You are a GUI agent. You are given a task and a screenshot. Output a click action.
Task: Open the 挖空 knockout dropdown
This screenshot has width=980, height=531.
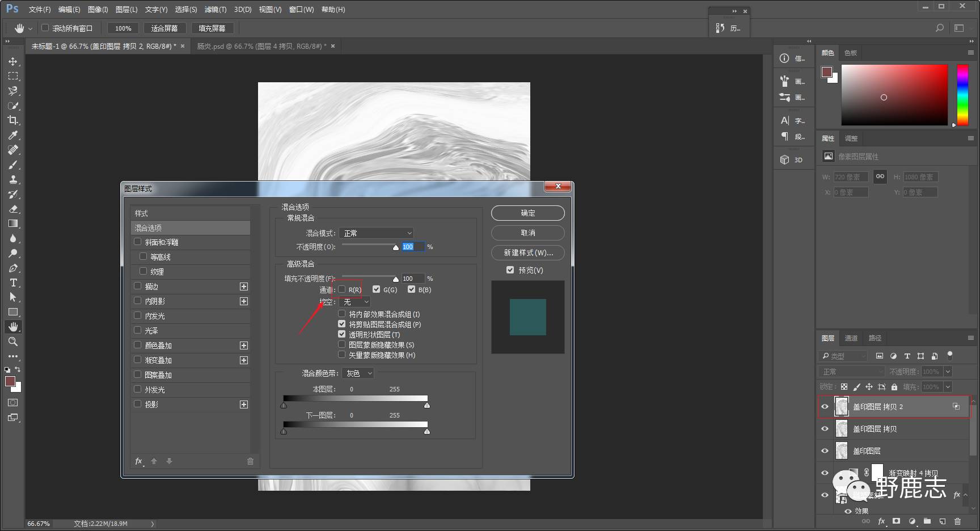click(x=354, y=302)
